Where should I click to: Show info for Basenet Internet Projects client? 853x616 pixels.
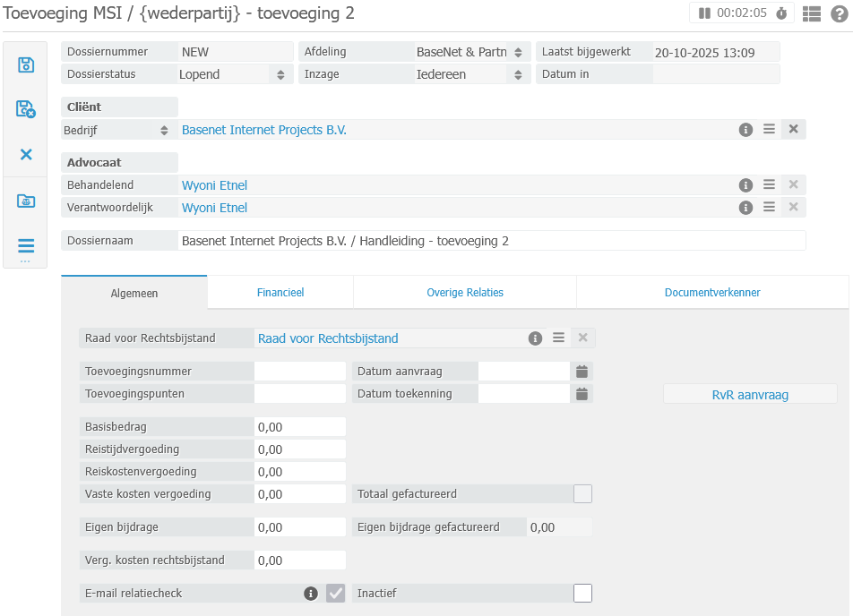point(745,130)
